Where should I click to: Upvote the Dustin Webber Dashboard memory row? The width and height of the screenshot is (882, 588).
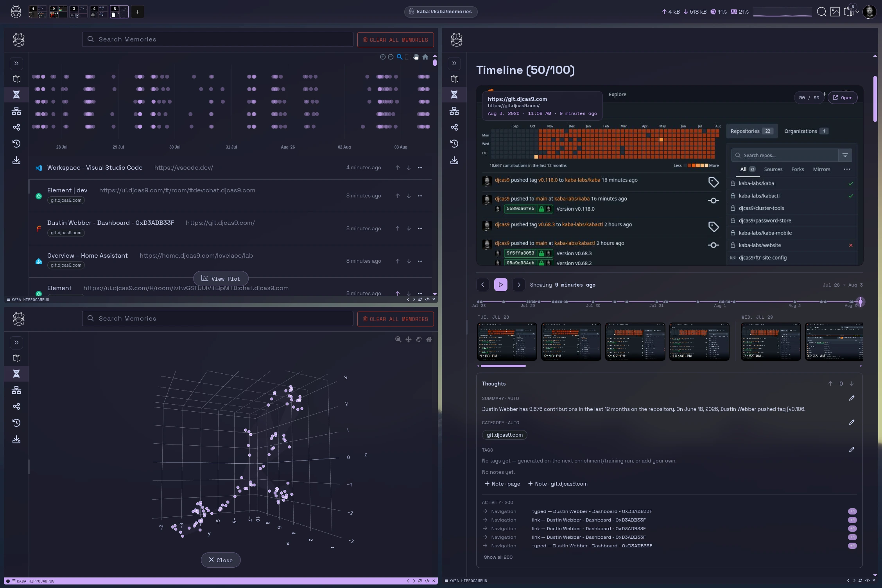(398, 228)
